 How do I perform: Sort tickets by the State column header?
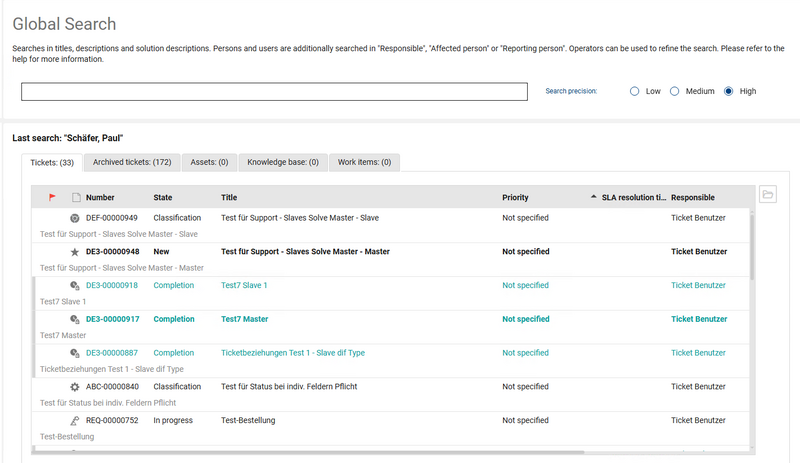click(163, 198)
